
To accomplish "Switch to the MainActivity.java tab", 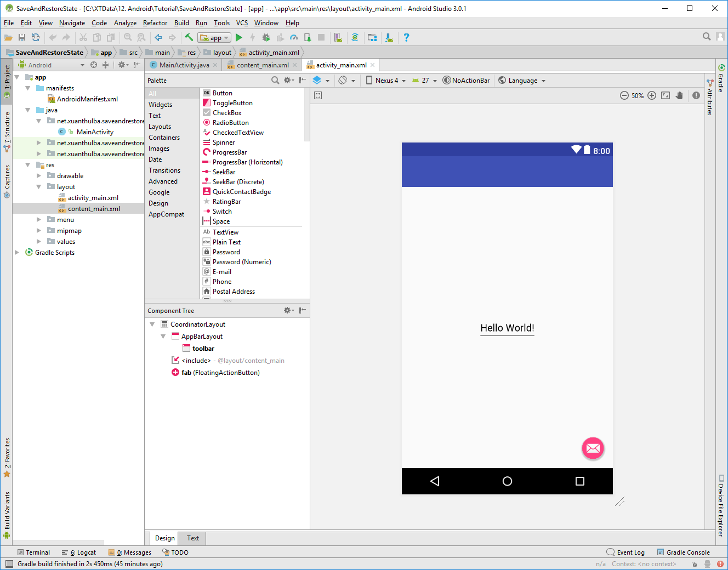I will [x=184, y=65].
